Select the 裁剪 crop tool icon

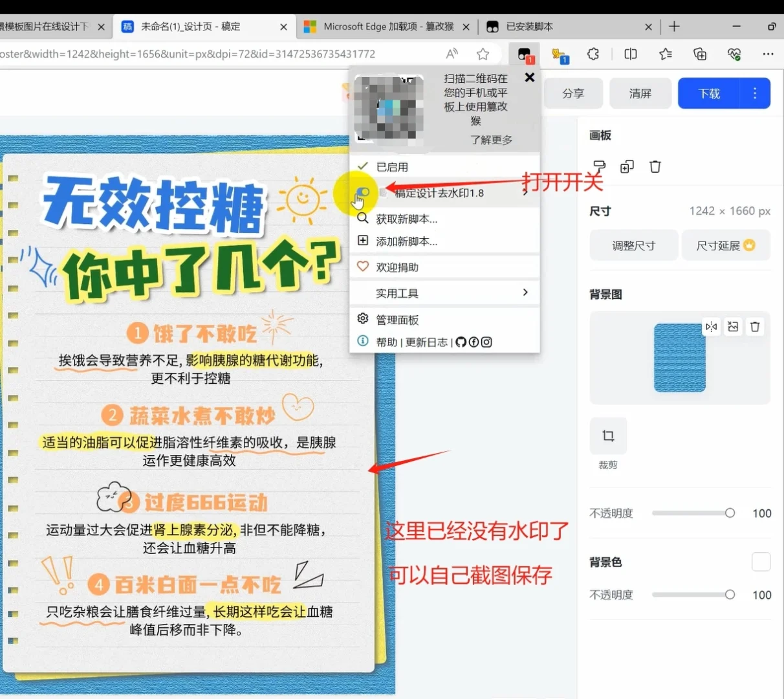click(x=608, y=435)
